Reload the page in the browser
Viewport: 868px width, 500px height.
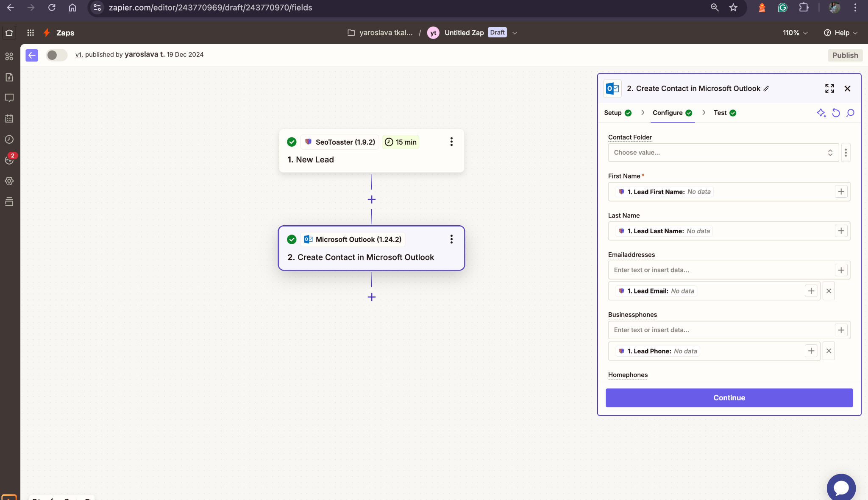pos(52,8)
